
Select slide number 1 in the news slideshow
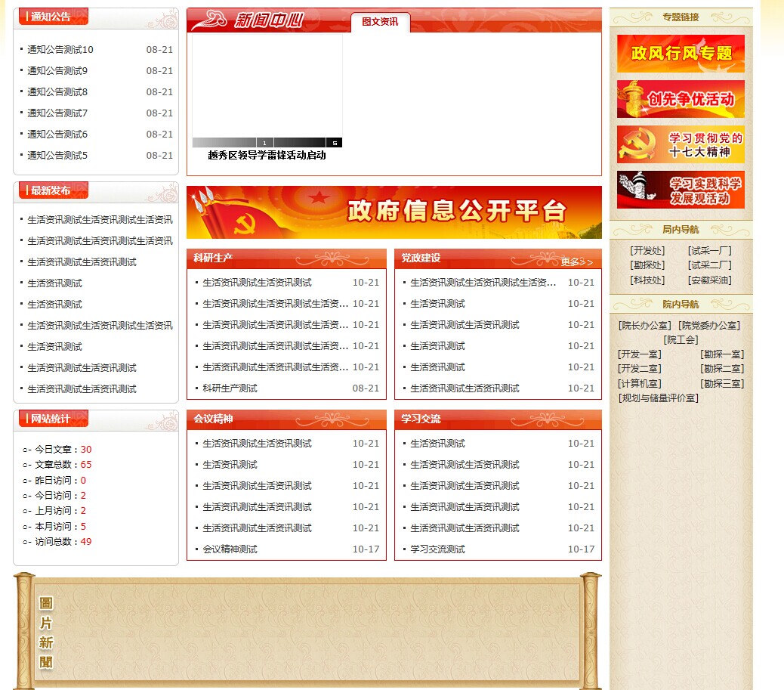[x=264, y=143]
